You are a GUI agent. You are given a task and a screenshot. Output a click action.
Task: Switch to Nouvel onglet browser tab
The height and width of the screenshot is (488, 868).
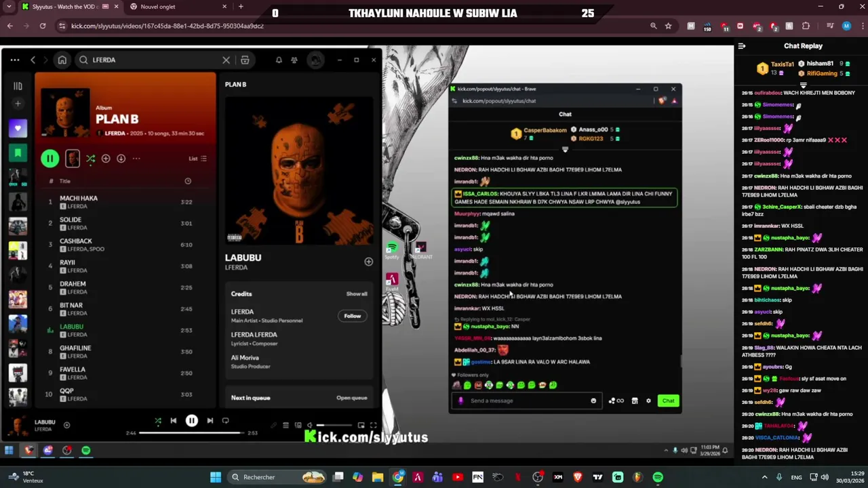pos(179,7)
